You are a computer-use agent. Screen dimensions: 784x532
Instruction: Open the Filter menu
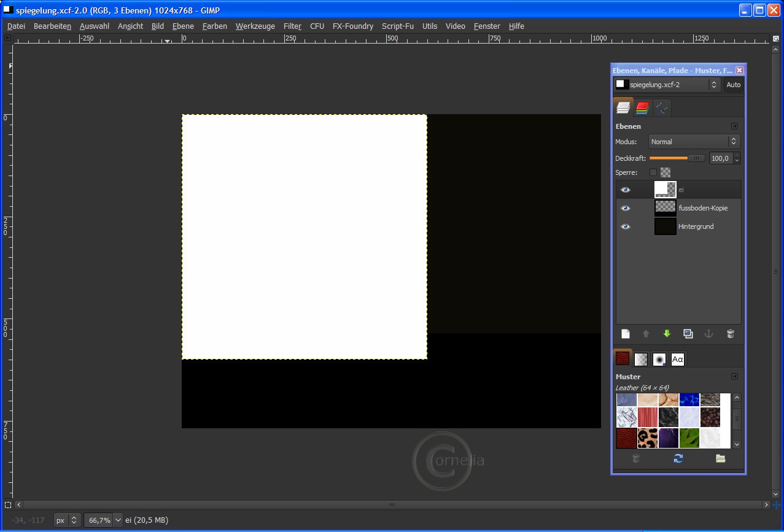coord(292,26)
